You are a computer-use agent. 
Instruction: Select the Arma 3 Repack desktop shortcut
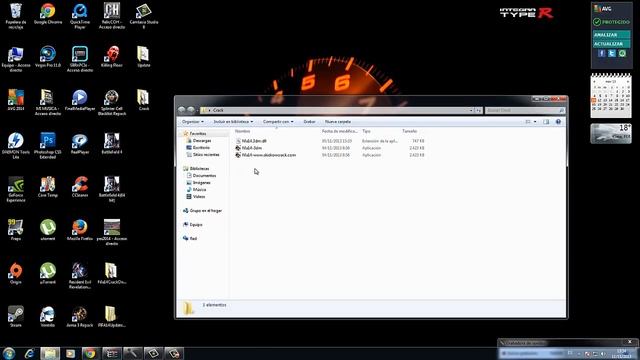click(80, 317)
